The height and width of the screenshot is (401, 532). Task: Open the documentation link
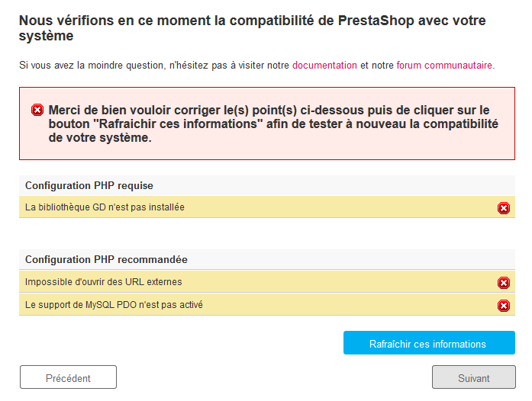(x=324, y=66)
